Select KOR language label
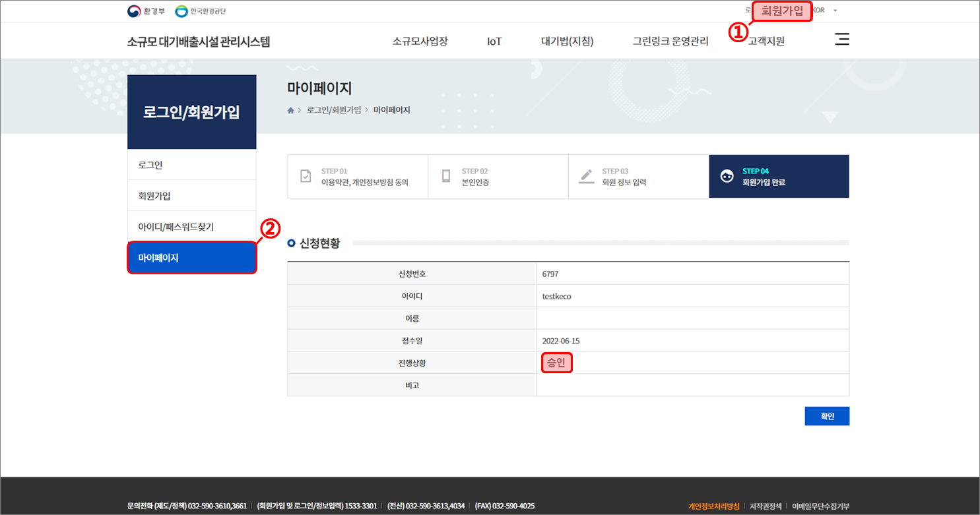980x515 pixels. (818, 11)
